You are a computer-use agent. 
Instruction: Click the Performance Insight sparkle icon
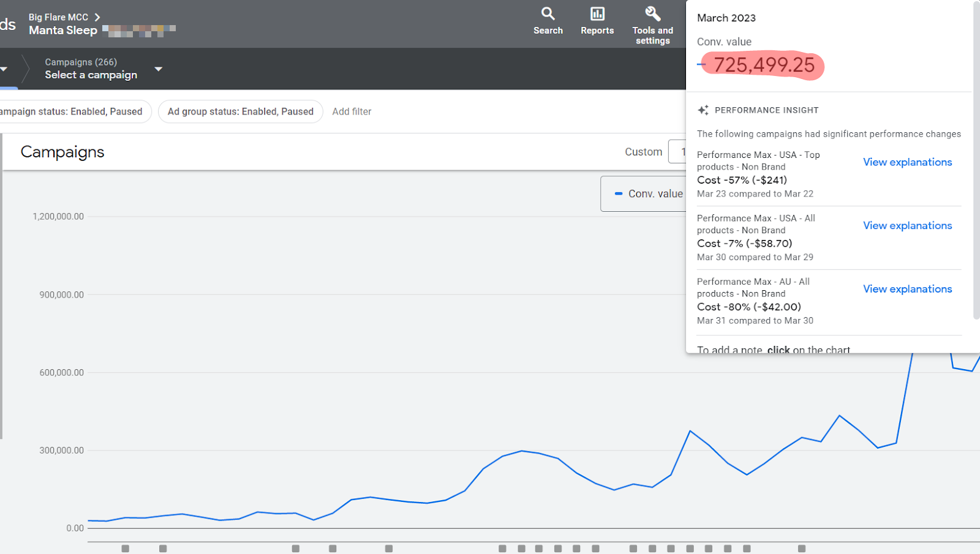click(703, 110)
